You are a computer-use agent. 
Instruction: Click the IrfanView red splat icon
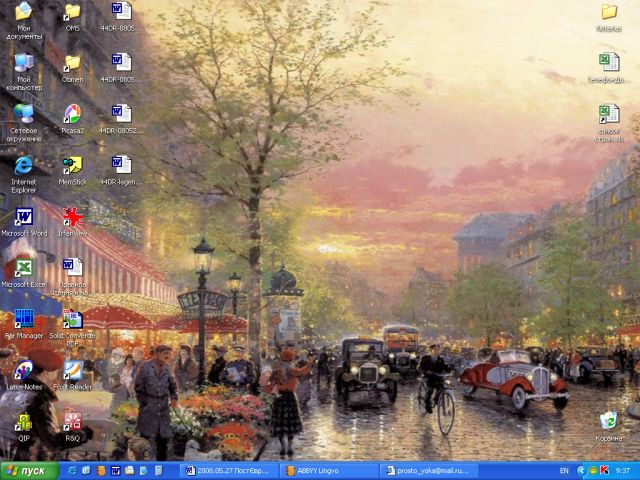pyautogui.click(x=73, y=222)
